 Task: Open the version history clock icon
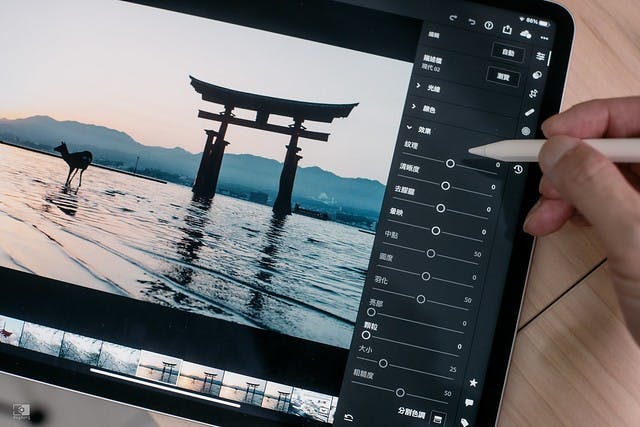pyautogui.click(x=518, y=170)
